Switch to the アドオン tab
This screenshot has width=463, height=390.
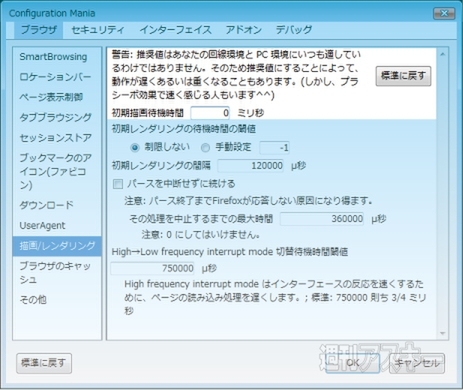(x=244, y=30)
